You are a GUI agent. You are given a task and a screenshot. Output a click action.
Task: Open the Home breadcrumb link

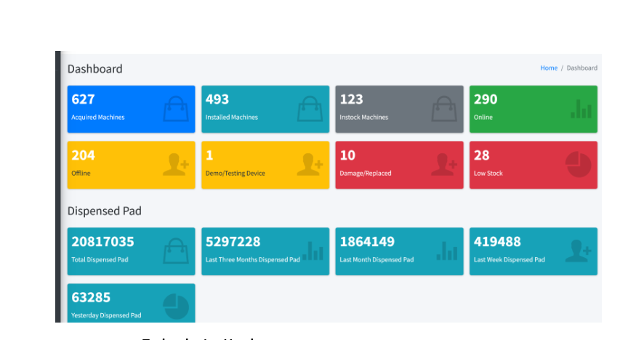(x=549, y=68)
